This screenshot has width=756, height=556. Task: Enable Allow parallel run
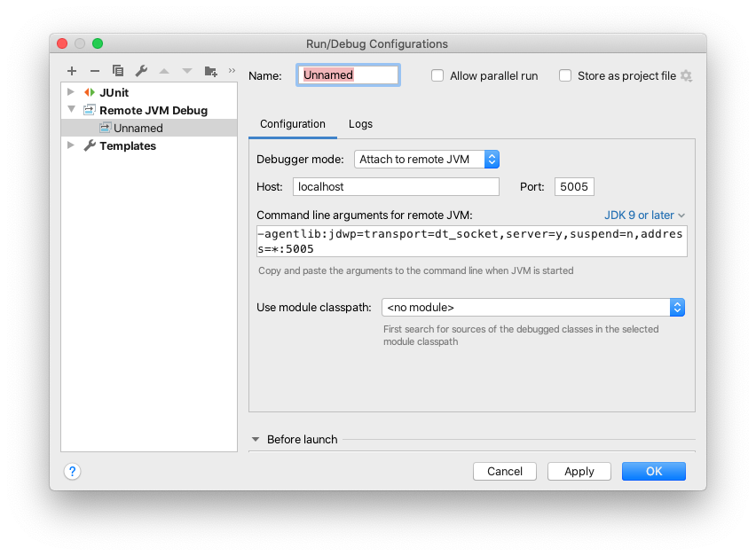tap(437, 75)
